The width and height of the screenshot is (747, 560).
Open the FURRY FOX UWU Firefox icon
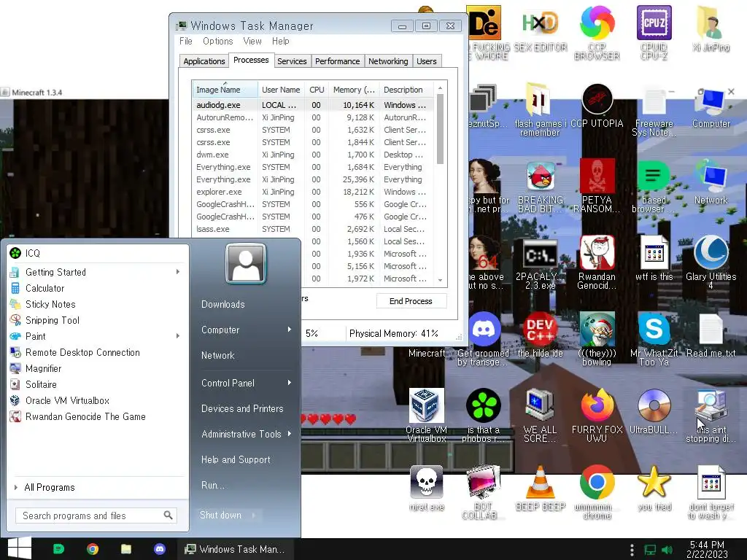tap(597, 415)
